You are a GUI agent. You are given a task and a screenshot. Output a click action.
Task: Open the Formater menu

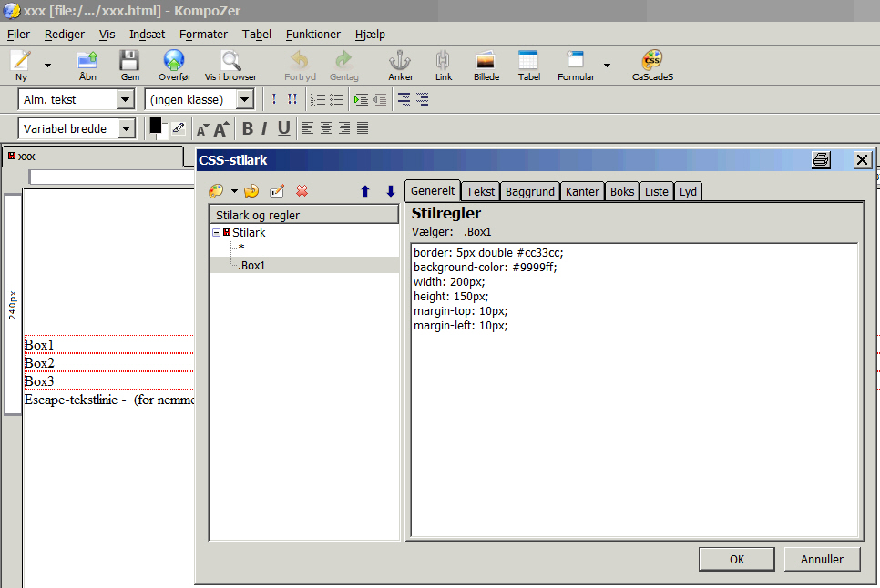click(203, 34)
